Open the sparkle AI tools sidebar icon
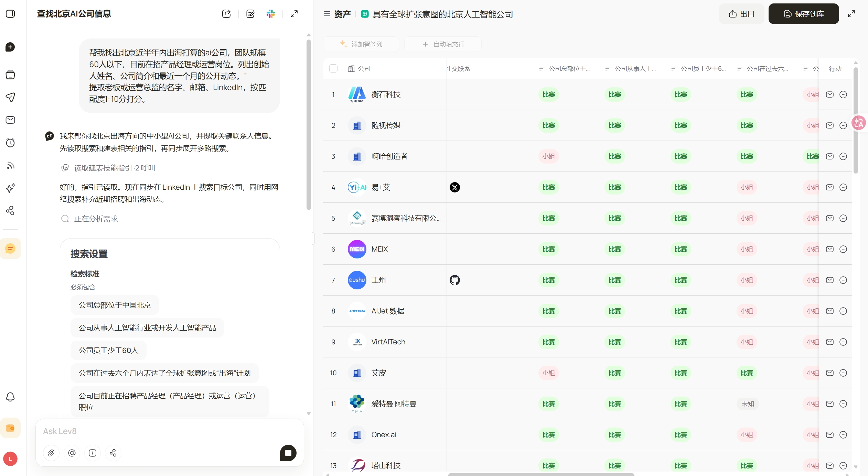This screenshot has width=868, height=476. (10, 188)
